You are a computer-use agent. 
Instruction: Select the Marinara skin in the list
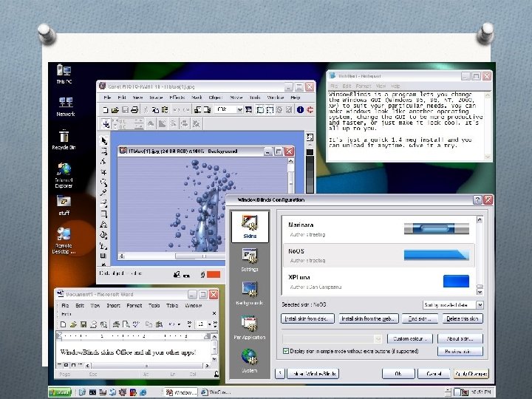[x=378, y=229]
